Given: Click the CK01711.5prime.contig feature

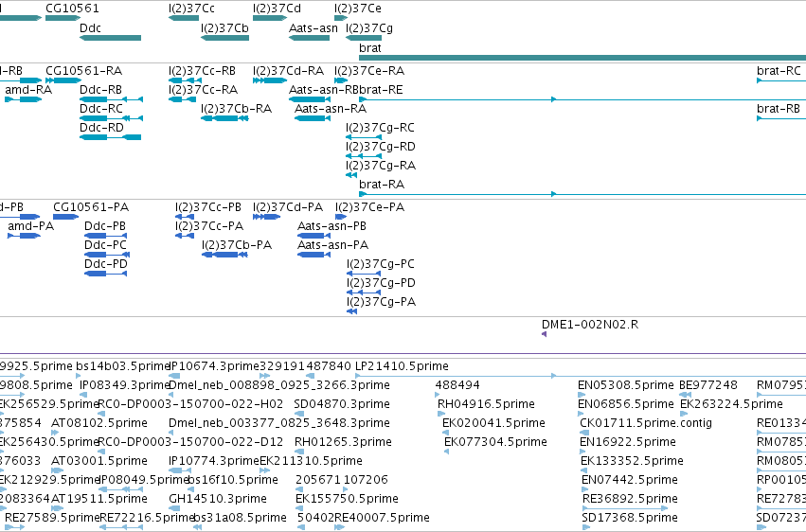Looking at the screenshot, I should pyautogui.click(x=584, y=434).
